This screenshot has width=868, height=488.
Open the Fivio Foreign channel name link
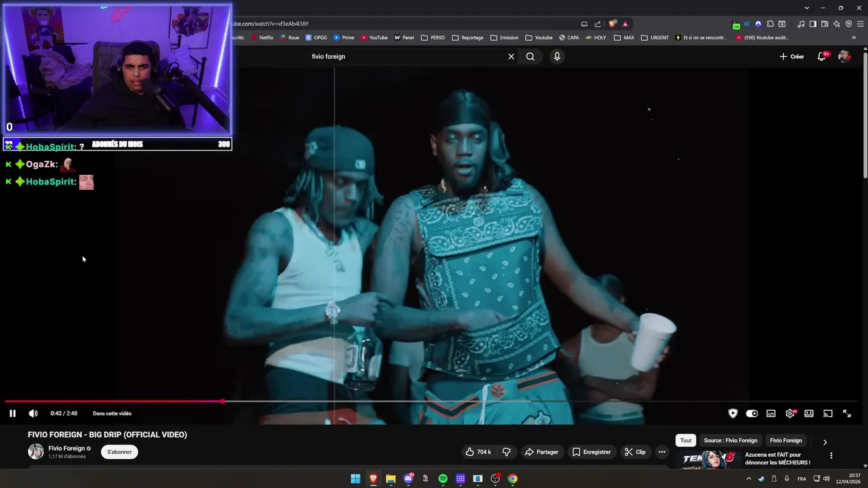[x=66, y=449]
